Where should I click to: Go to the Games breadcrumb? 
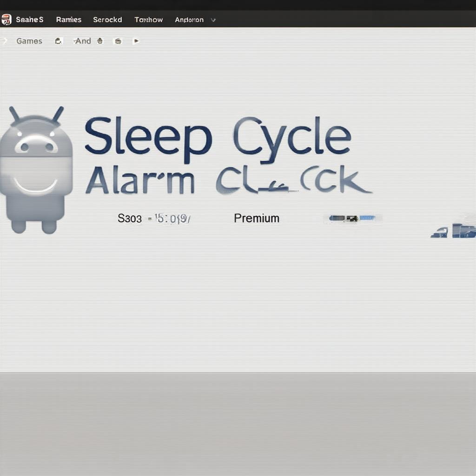(x=29, y=41)
